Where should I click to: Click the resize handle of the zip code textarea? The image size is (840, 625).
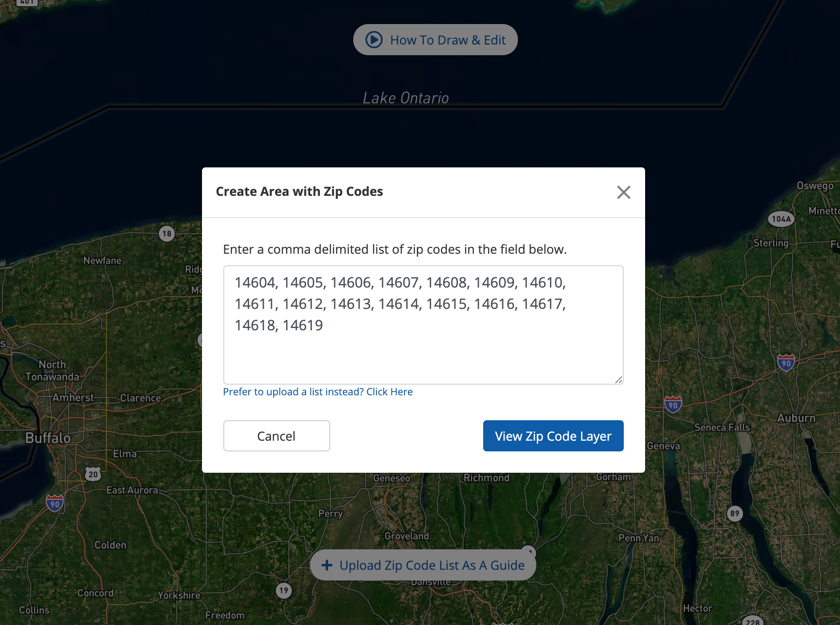pyautogui.click(x=618, y=379)
